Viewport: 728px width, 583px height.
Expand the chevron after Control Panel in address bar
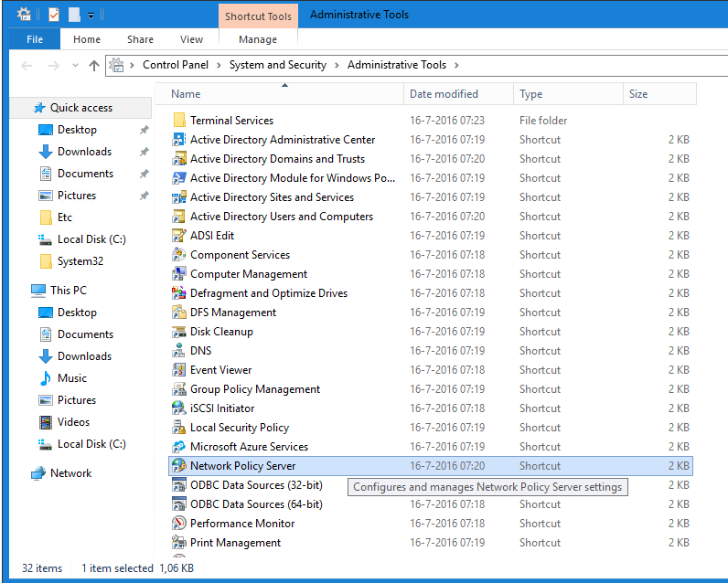click(x=219, y=66)
